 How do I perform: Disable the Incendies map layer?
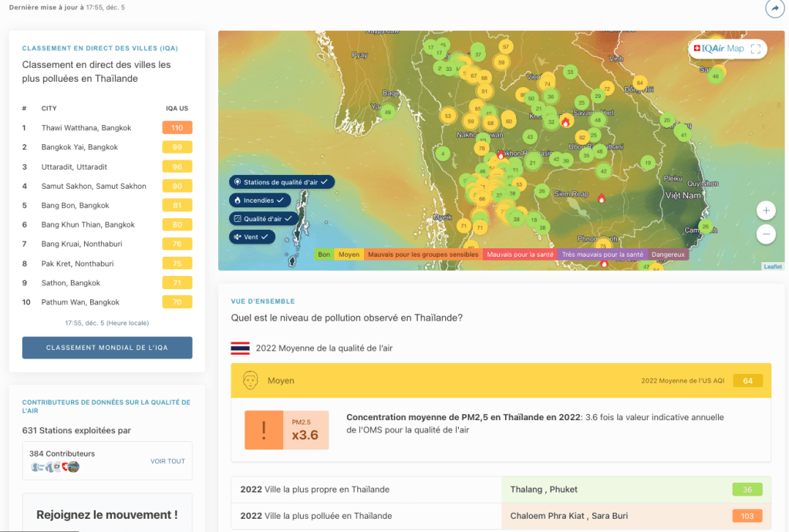[260, 200]
